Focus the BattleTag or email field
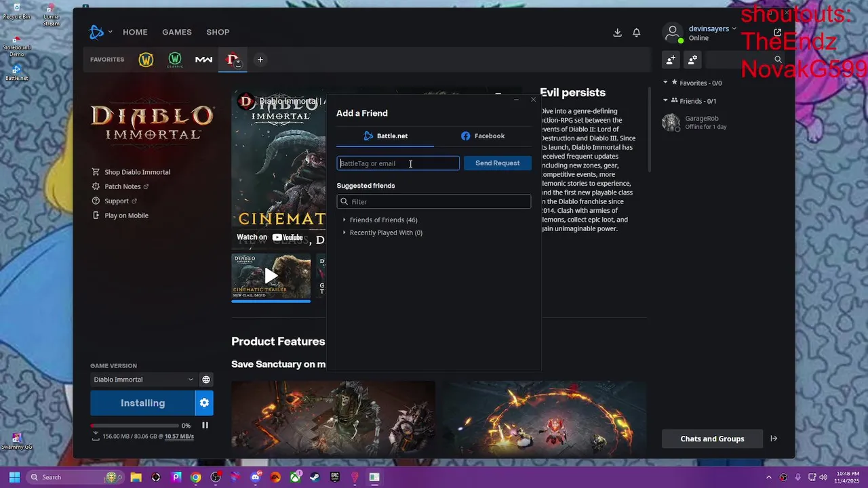This screenshot has height=488, width=868. click(398, 163)
